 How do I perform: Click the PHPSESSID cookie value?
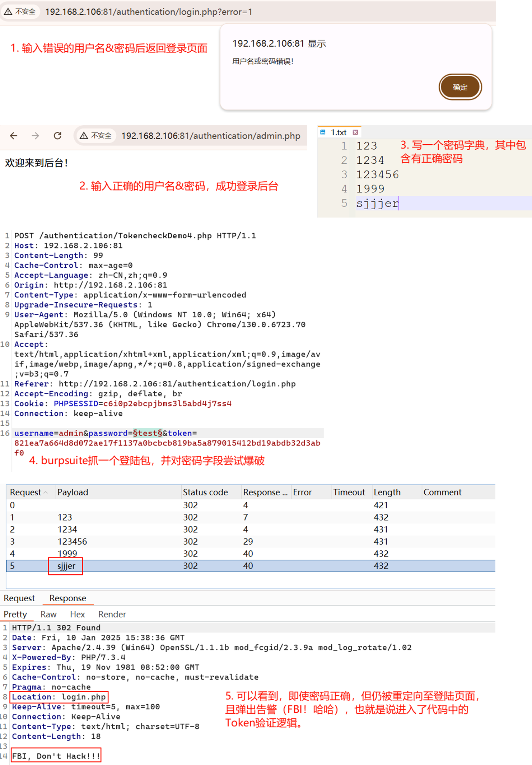coord(167,404)
